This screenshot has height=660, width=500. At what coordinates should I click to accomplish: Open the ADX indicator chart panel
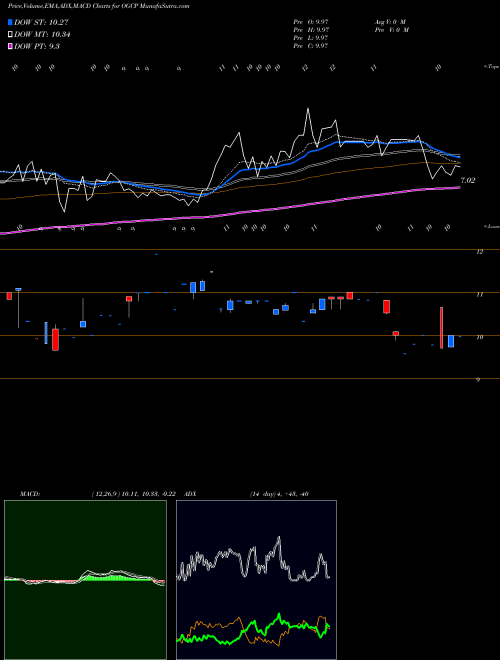256,580
